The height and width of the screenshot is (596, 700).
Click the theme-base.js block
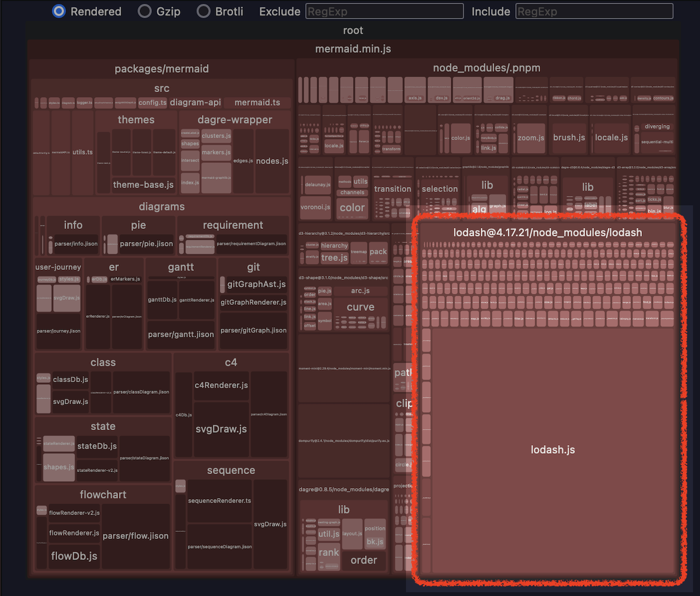[143, 185]
